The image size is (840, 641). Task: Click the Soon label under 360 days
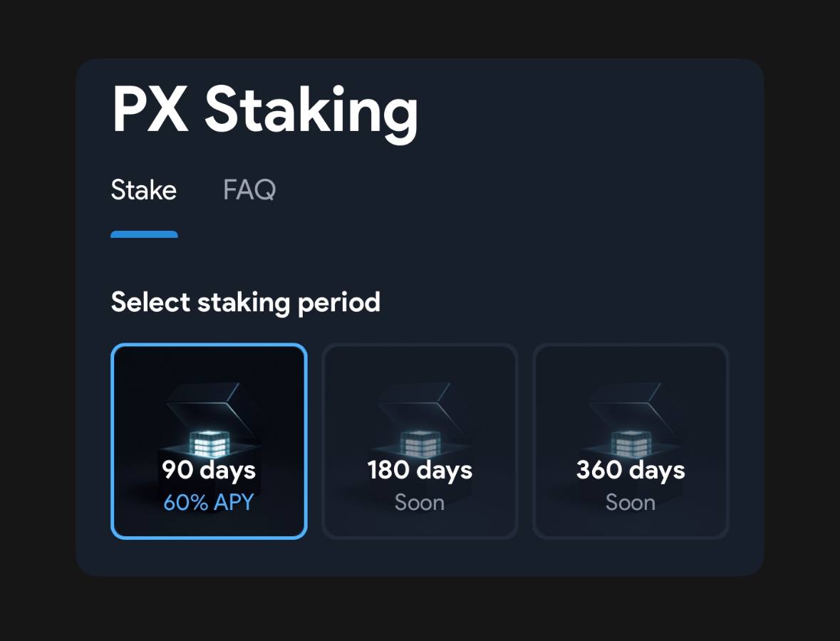[x=631, y=502]
